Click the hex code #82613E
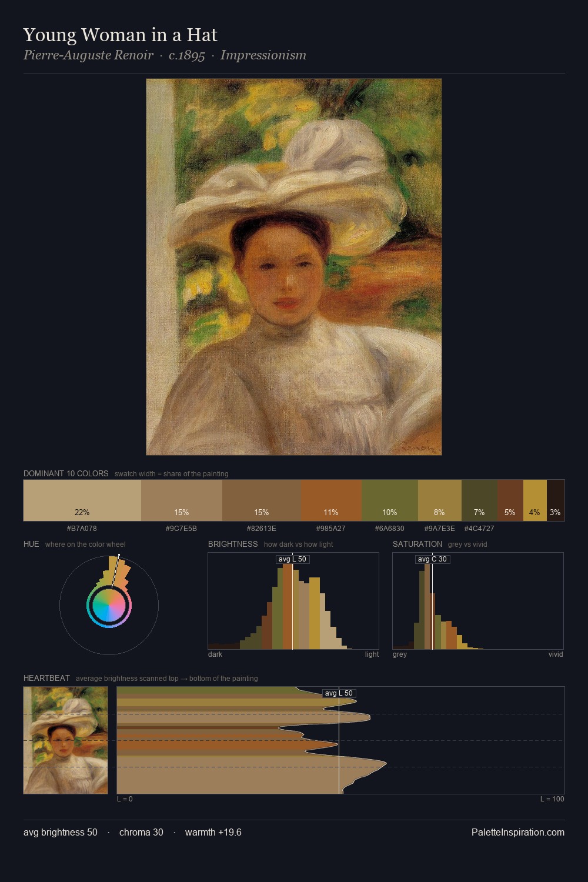This screenshot has height=882, width=588. click(262, 529)
